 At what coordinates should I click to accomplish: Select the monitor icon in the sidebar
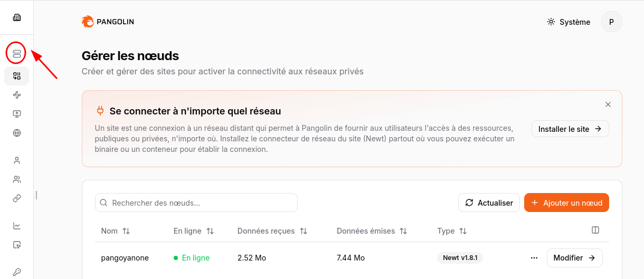[x=17, y=114]
